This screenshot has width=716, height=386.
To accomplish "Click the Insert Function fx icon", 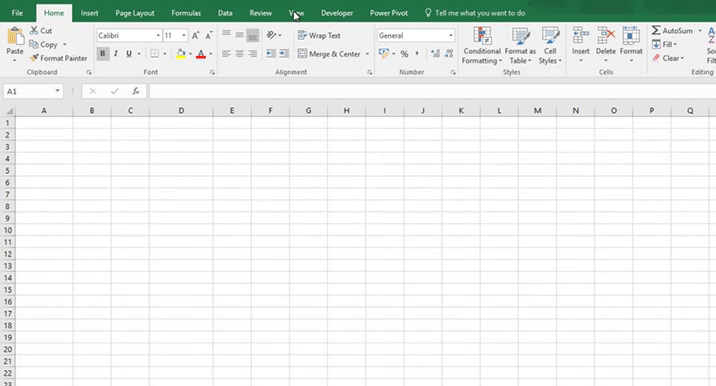I will click(x=136, y=91).
